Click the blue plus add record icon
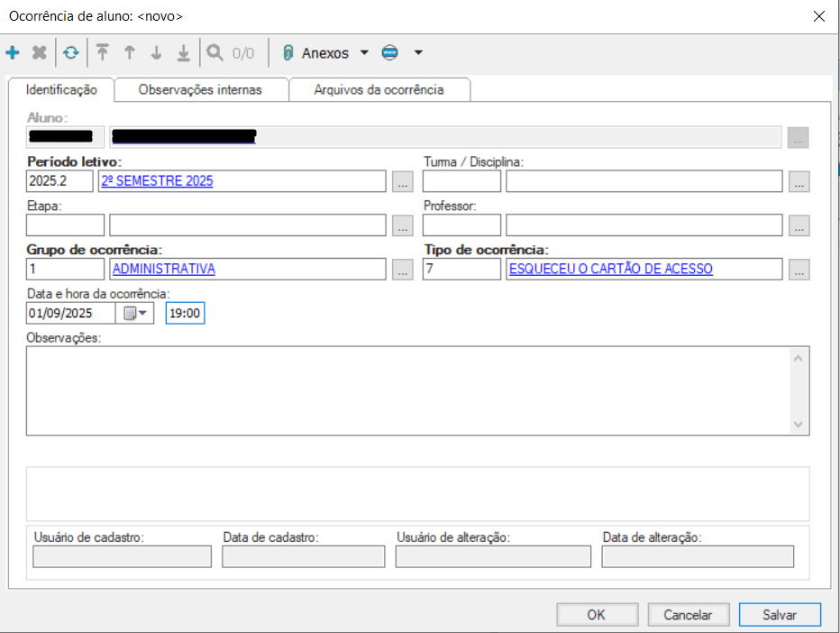 tap(13, 53)
